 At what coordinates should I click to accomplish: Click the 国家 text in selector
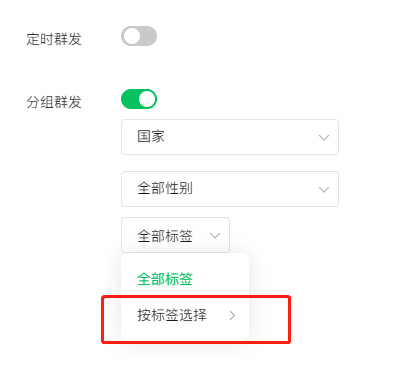pos(151,137)
